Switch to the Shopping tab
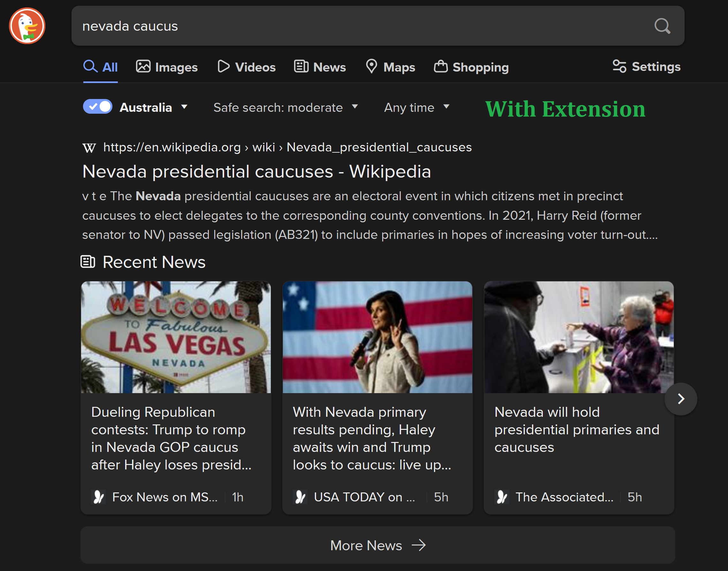Viewport: 728px width, 571px height. pos(471,67)
